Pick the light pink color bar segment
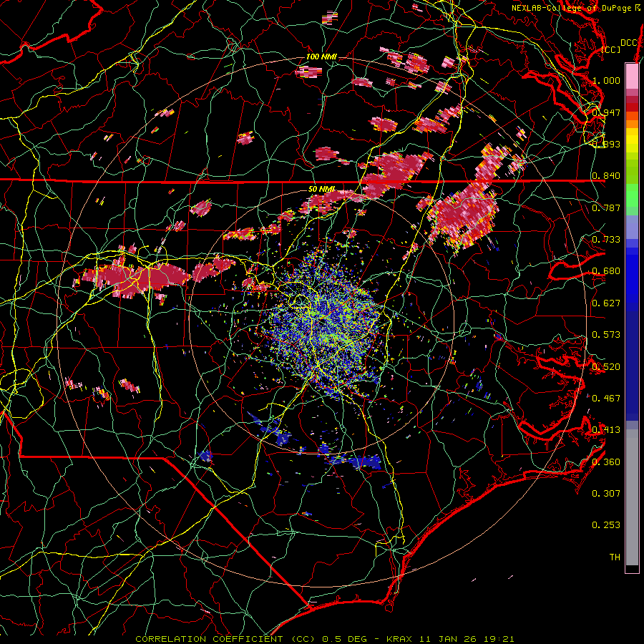The width and height of the screenshot is (644, 644). (x=632, y=77)
